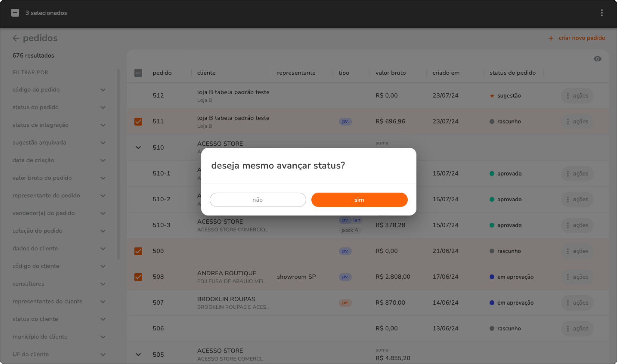The image size is (617, 364).
Task: Confirm with the sim button
Action: [359, 200]
